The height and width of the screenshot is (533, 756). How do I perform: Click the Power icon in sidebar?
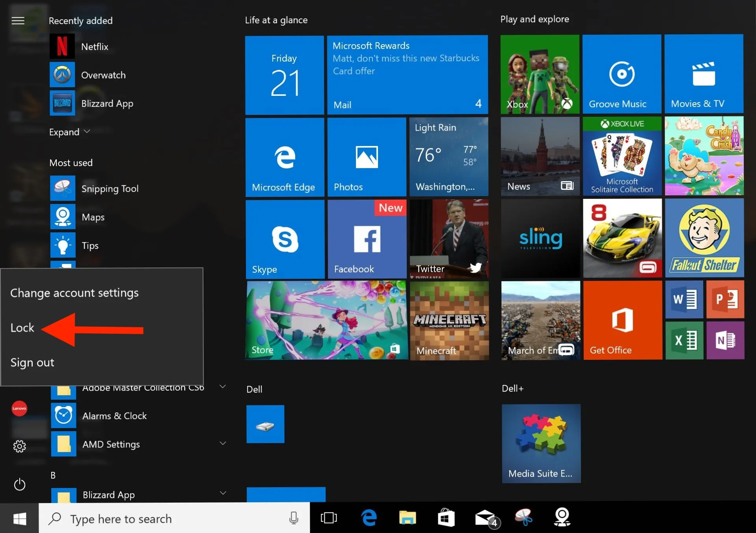coord(19,484)
